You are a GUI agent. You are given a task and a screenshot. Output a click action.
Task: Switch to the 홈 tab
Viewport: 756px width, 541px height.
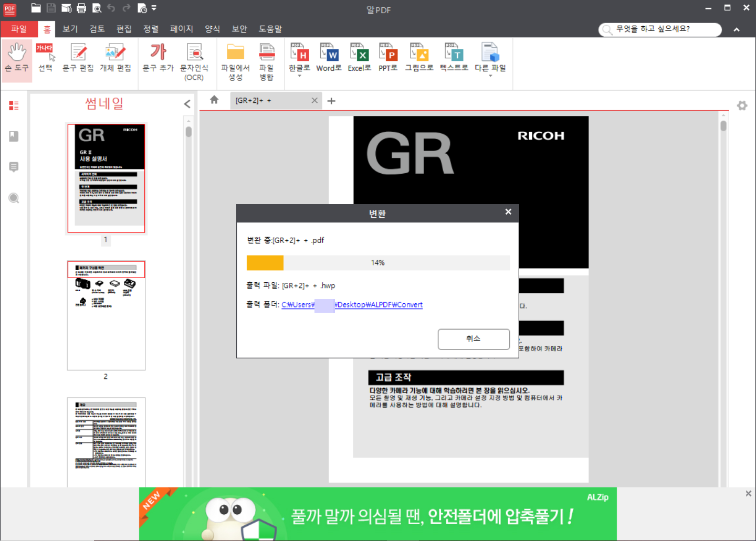(x=47, y=29)
